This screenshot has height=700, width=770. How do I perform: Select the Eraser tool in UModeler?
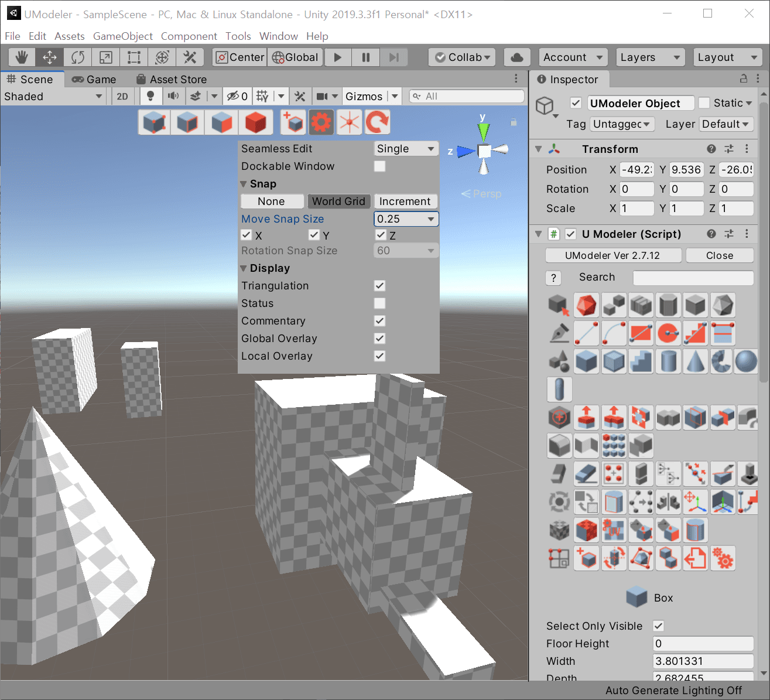[x=586, y=474]
